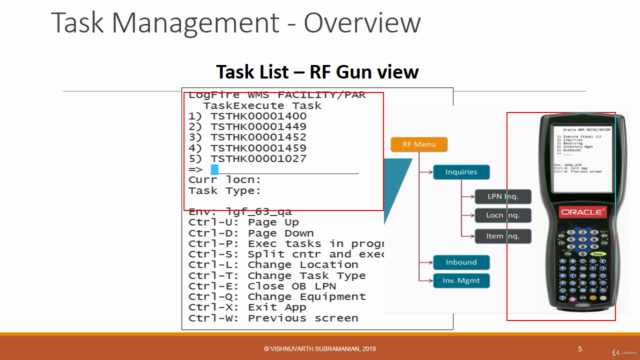Click the Task Type: label
This screenshot has width=640, height=360.
pyautogui.click(x=224, y=191)
